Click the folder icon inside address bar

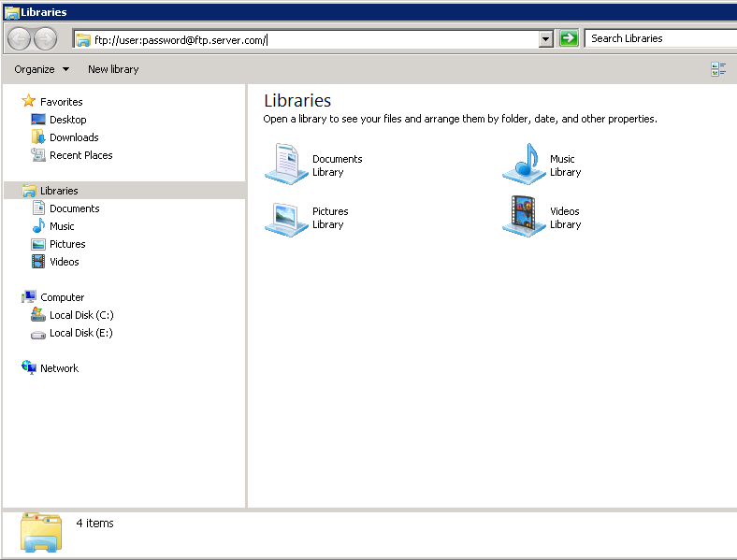click(83, 40)
